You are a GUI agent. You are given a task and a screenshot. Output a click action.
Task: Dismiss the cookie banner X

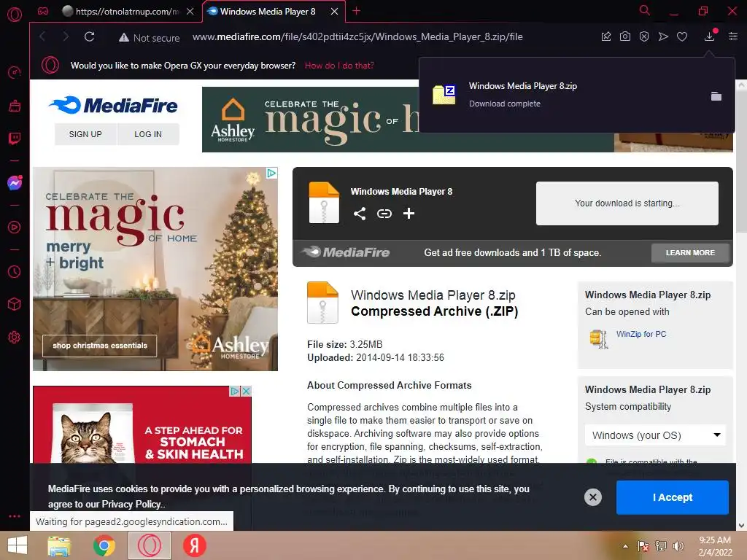click(x=593, y=497)
